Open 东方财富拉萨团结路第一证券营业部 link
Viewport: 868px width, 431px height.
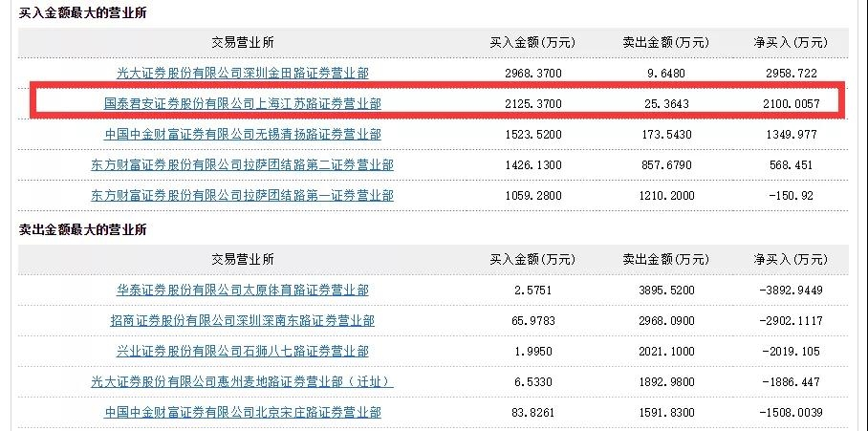(243, 195)
